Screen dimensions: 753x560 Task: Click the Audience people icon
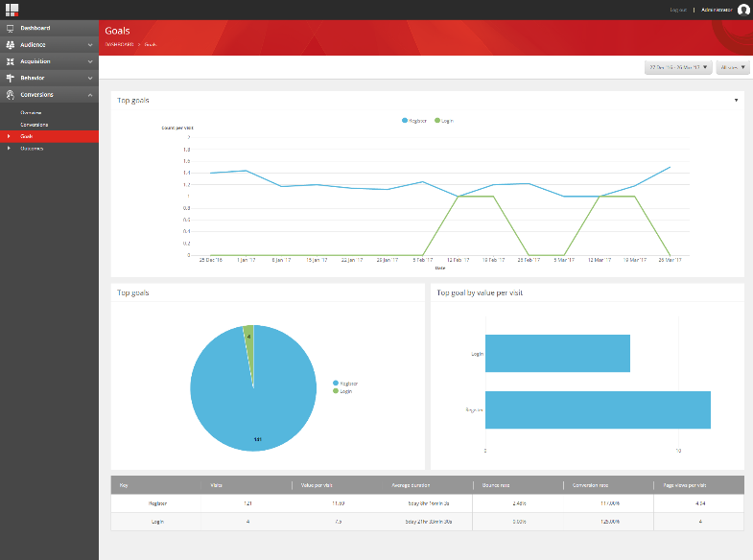tap(11, 45)
